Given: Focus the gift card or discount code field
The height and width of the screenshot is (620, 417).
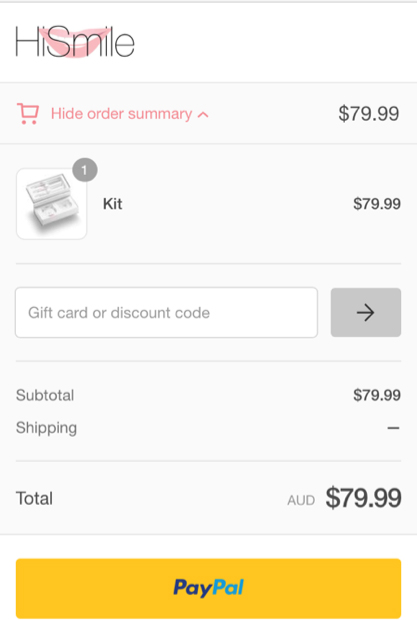Looking at the screenshot, I should click(166, 312).
